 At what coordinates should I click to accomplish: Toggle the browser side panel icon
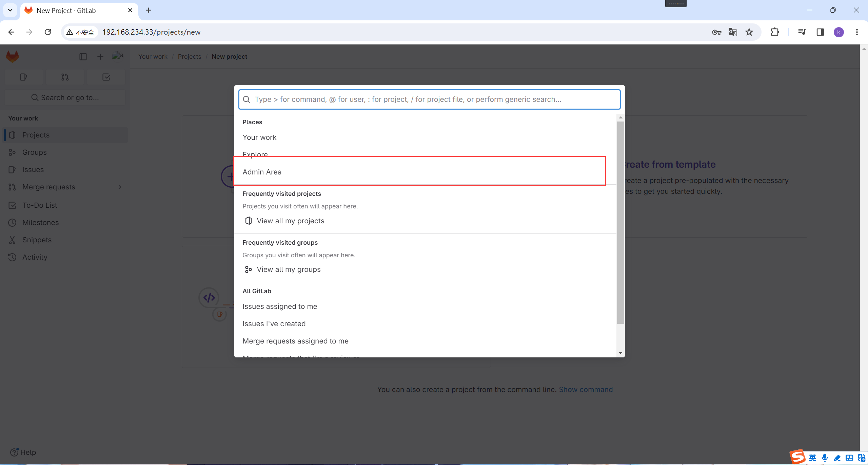820,32
